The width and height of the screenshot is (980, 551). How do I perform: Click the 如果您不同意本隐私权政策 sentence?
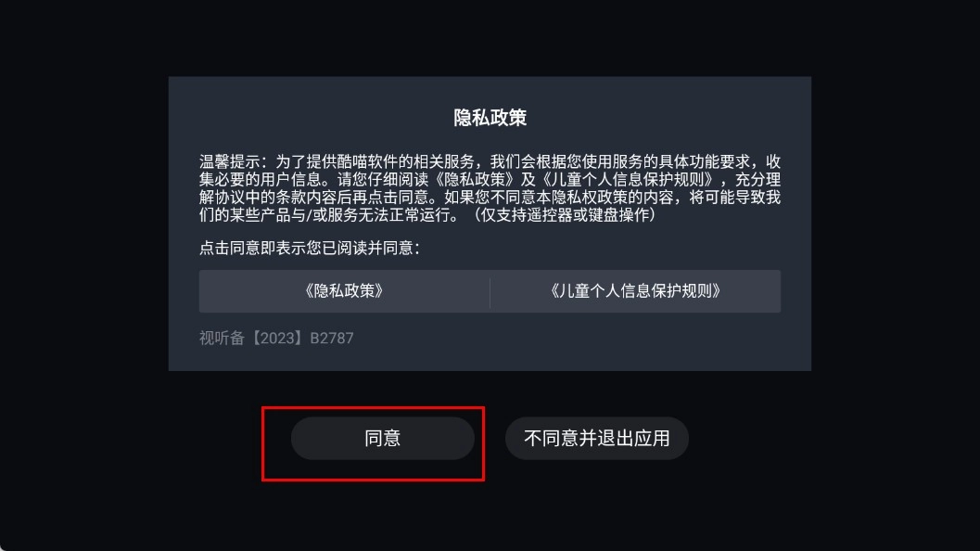(x=536, y=197)
